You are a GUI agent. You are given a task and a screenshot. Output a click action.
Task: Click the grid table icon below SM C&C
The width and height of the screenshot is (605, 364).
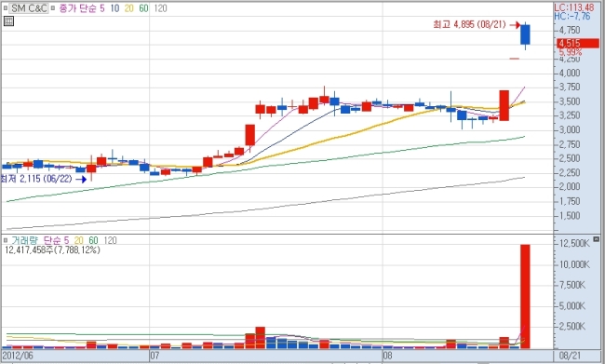coord(8,21)
